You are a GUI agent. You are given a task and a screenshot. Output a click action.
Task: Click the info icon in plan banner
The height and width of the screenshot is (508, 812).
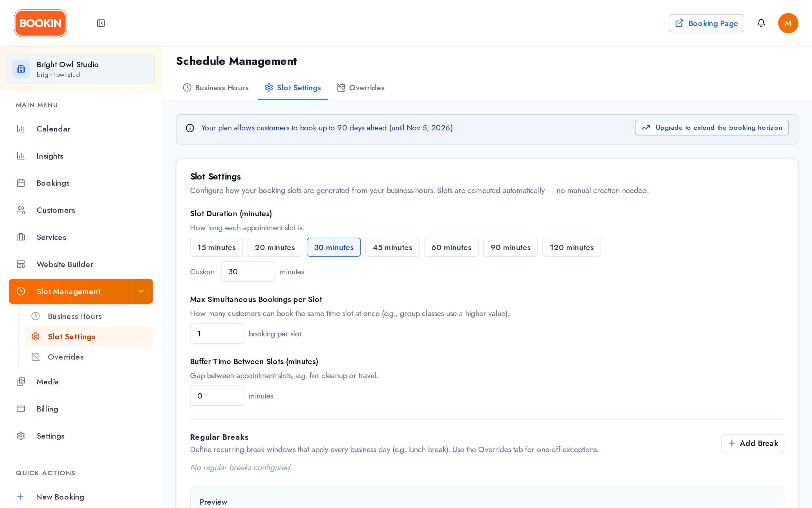tap(190, 128)
